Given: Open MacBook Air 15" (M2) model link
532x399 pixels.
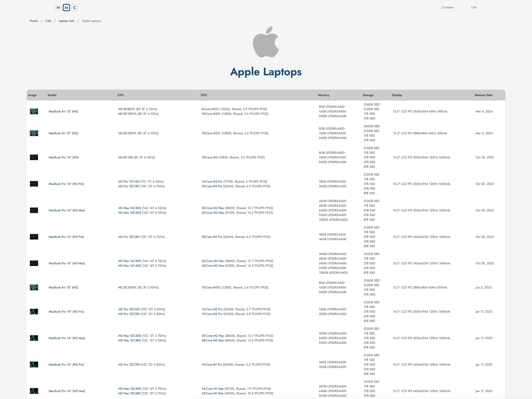Looking at the screenshot, I should click(63, 287).
